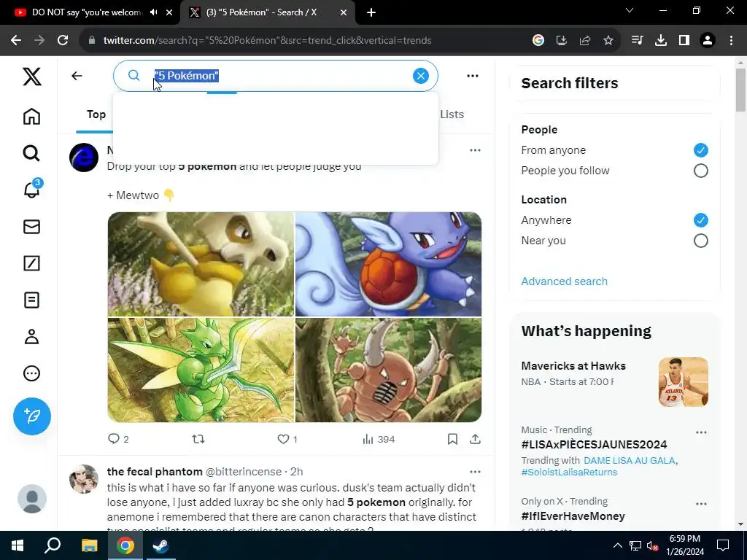Open options for #IfIEverHaveMoney trend
Image resolution: width=747 pixels, height=560 pixels.
point(701,504)
